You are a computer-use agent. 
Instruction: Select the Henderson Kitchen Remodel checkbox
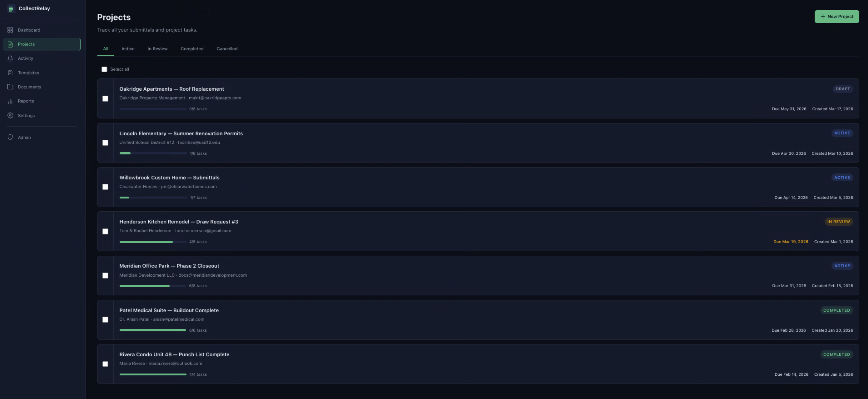click(106, 231)
